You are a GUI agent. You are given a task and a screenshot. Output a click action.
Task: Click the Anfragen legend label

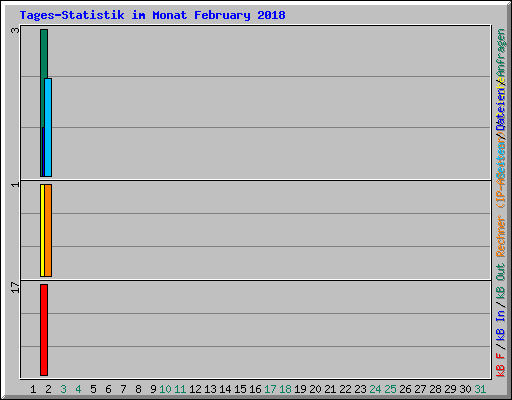501,53
